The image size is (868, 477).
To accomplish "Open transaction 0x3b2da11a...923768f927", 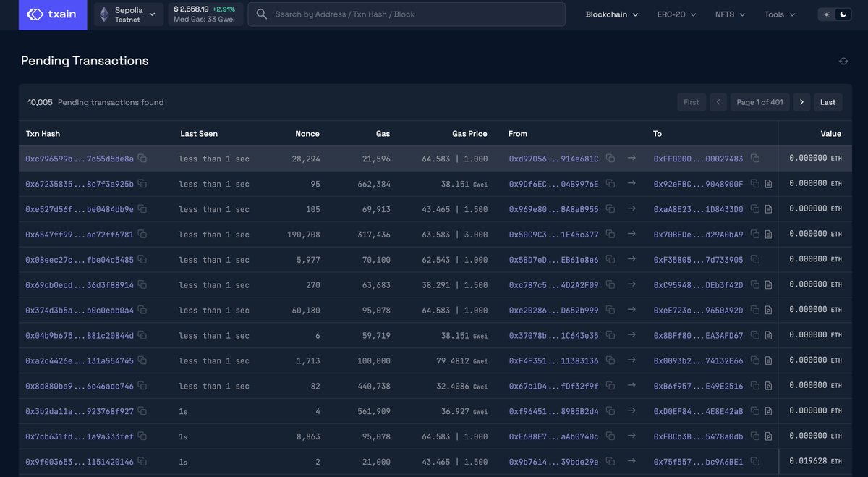I will coord(80,411).
